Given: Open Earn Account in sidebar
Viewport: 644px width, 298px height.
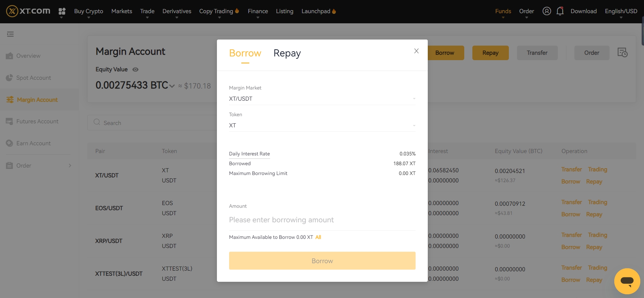Looking at the screenshot, I should point(33,143).
